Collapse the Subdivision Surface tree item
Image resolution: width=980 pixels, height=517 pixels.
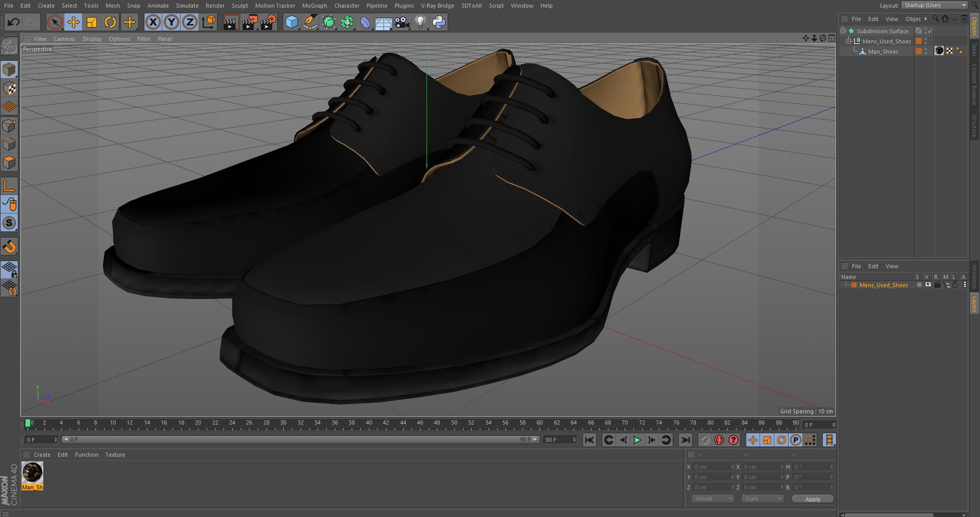pos(843,31)
